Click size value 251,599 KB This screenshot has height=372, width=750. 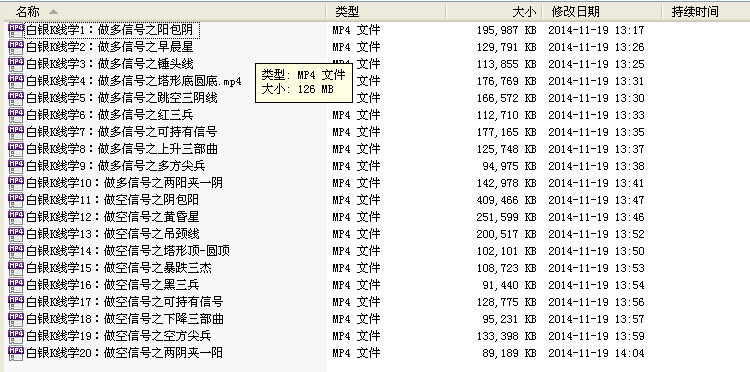506,217
